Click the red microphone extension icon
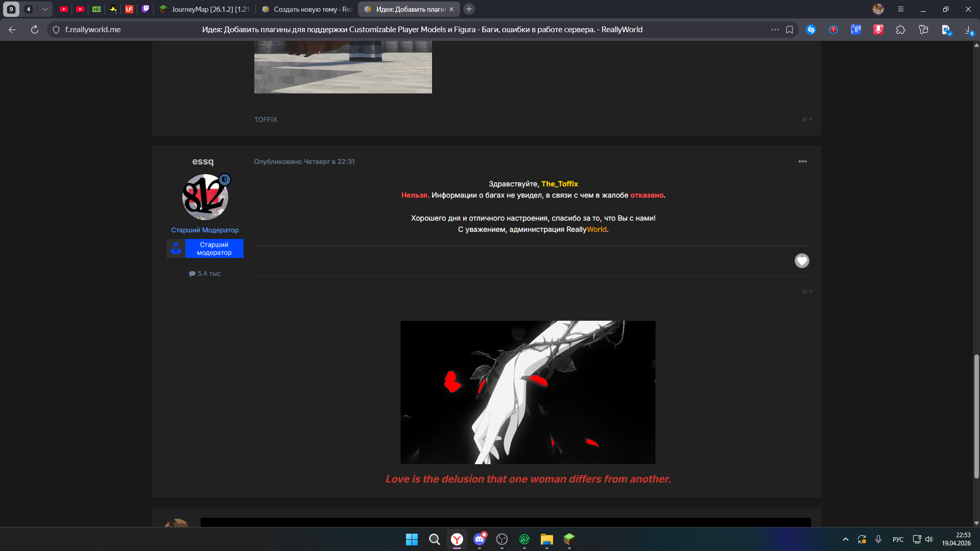The height and width of the screenshot is (551, 980). click(x=878, y=30)
